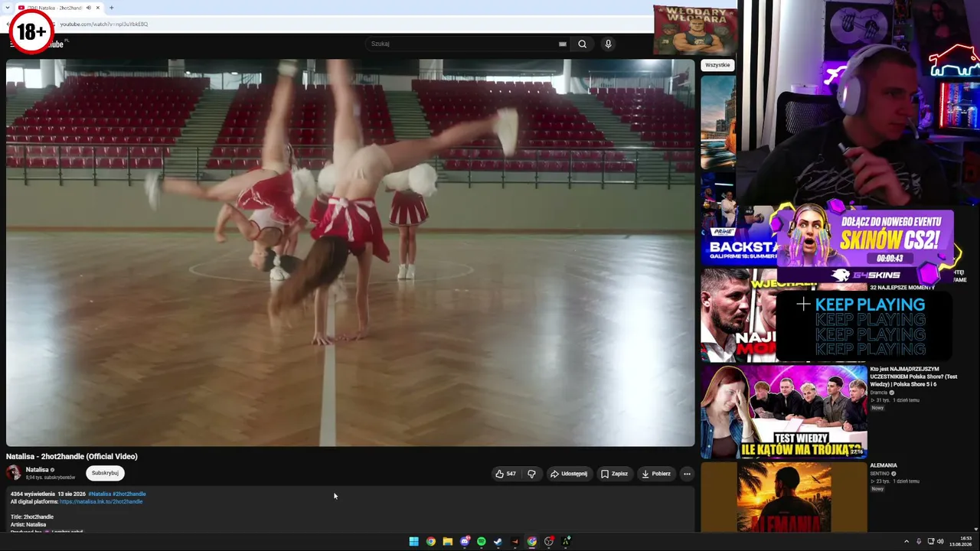This screenshot has height=551, width=980.
Task: Save the video using Zapisz
Action: click(x=614, y=474)
